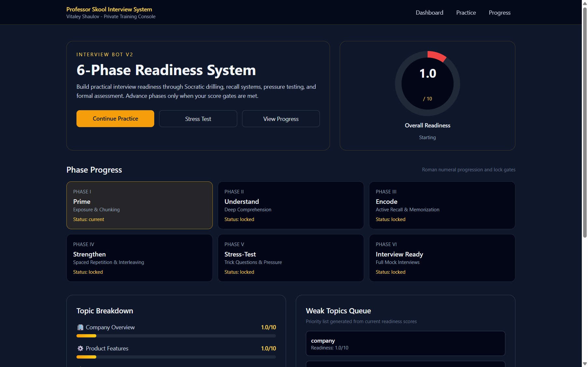Click the Company Overview building icon
The image size is (588, 367).
coord(80,327)
